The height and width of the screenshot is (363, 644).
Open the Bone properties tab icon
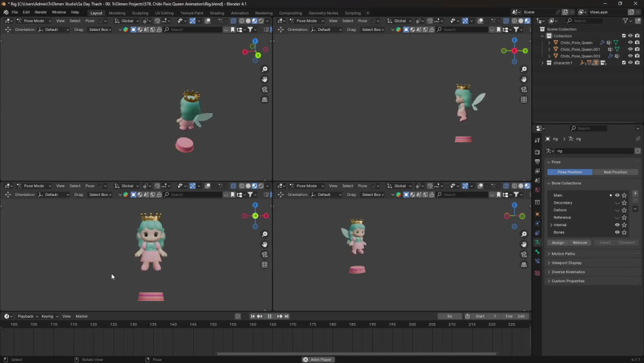[537, 251]
